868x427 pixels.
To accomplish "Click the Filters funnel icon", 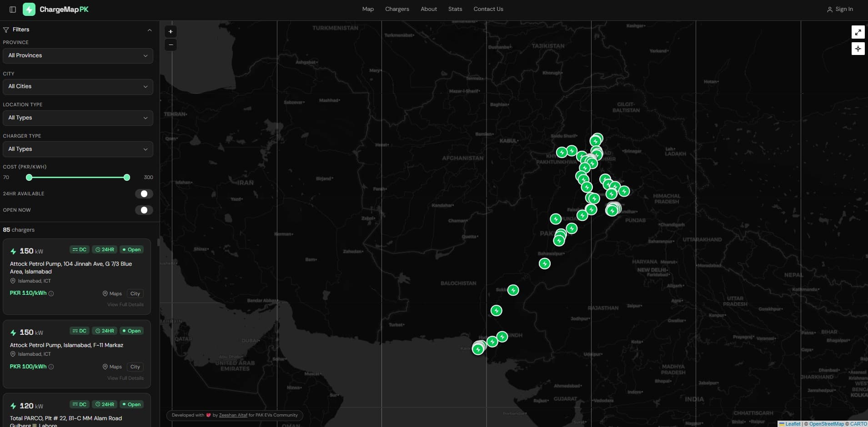I will click(6, 30).
